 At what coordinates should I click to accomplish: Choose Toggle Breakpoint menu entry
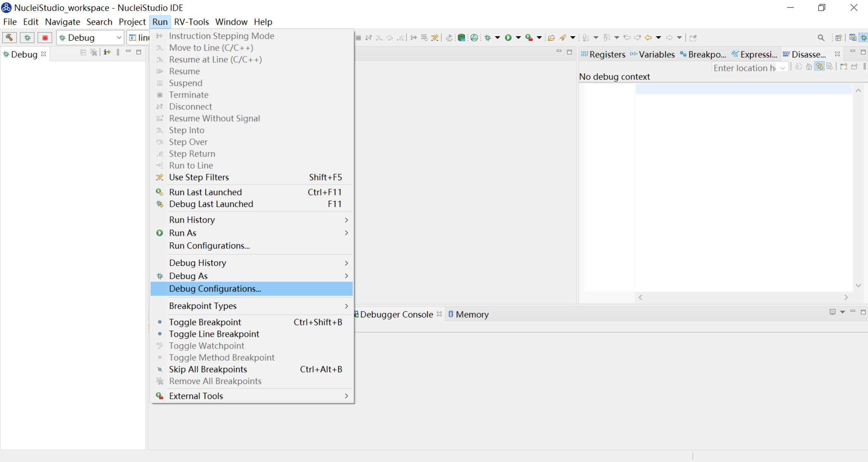click(252, 322)
